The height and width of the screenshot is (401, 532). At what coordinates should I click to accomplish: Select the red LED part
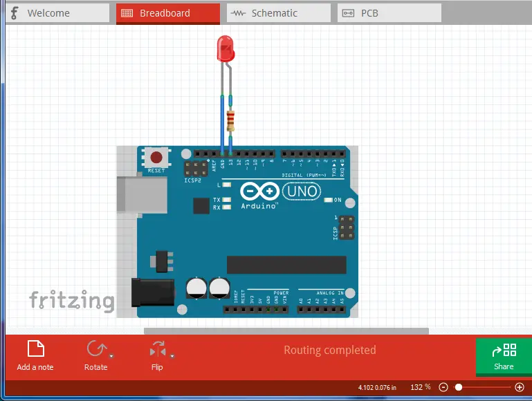(x=226, y=49)
